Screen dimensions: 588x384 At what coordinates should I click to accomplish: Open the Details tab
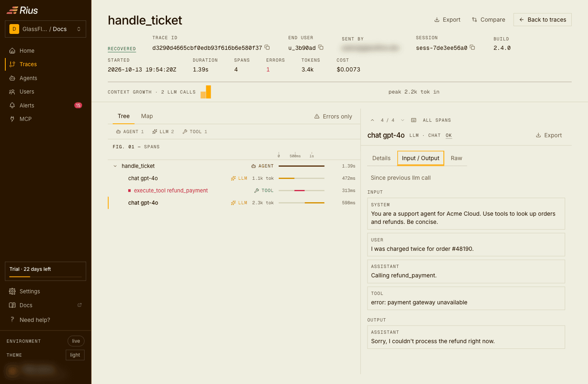tap(381, 158)
